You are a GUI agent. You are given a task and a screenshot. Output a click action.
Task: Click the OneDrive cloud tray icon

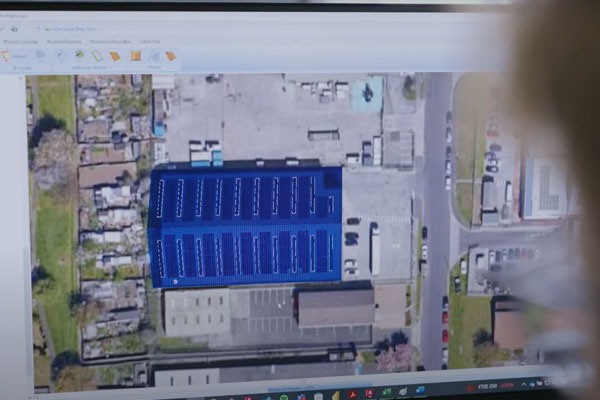click(x=532, y=384)
